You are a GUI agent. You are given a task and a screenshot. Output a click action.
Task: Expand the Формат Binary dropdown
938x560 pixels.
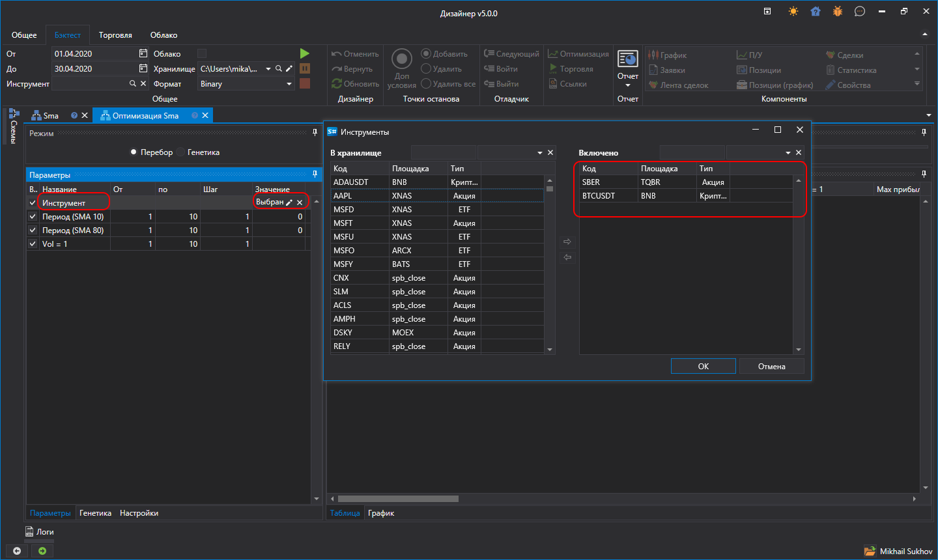pyautogui.click(x=289, y=84)
